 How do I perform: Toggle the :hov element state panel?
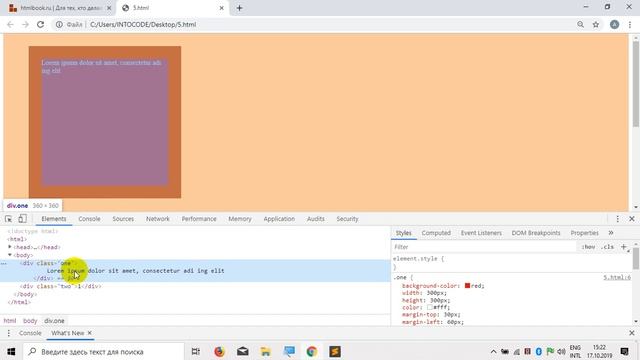[x=588, y=247]
